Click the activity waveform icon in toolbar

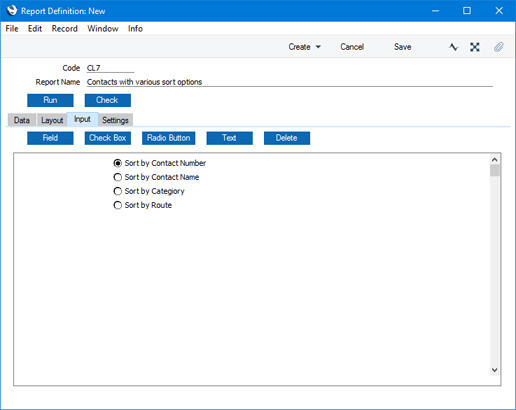coord(453,47)
